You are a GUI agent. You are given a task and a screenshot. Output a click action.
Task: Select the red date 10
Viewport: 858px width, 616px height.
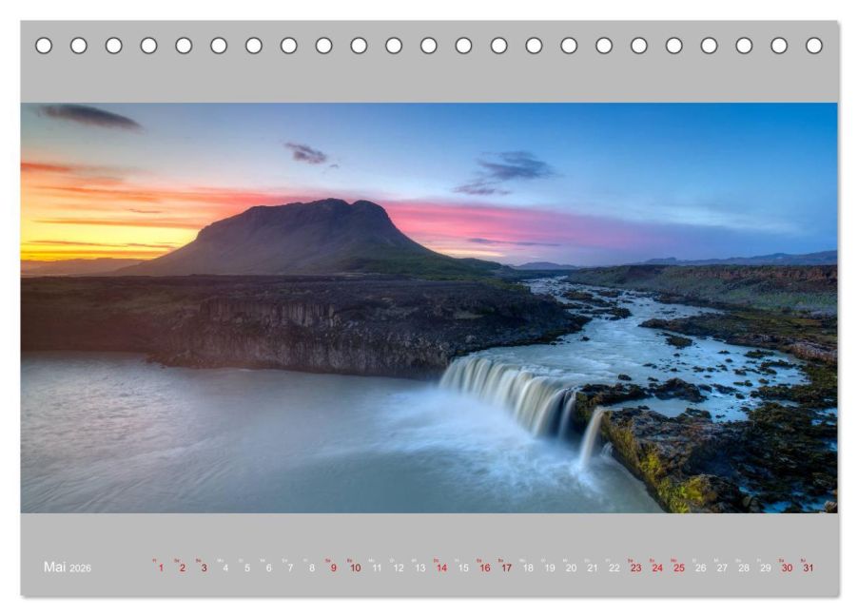coord(356,568)
